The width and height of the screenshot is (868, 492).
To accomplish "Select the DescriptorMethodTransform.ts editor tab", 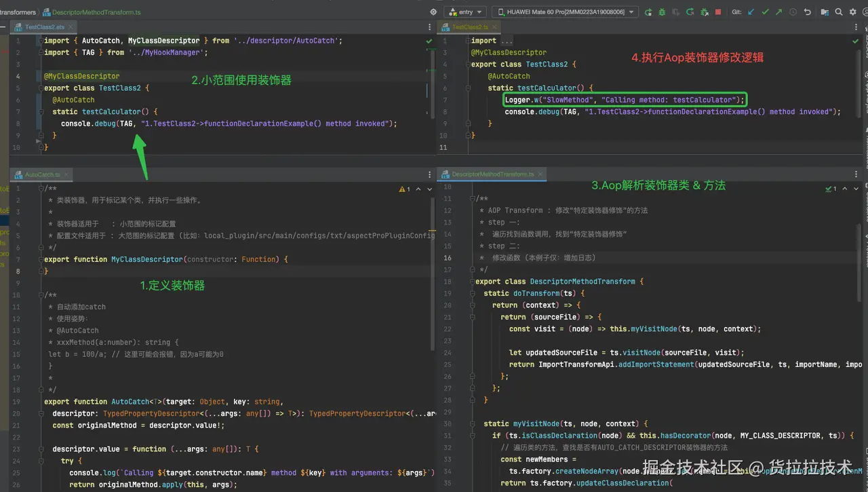I will point(492,174).
